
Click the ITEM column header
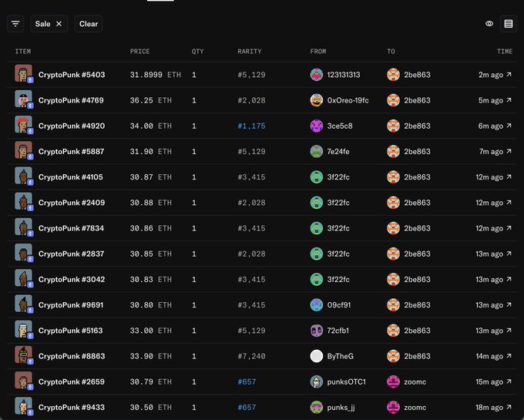(23, 52)
